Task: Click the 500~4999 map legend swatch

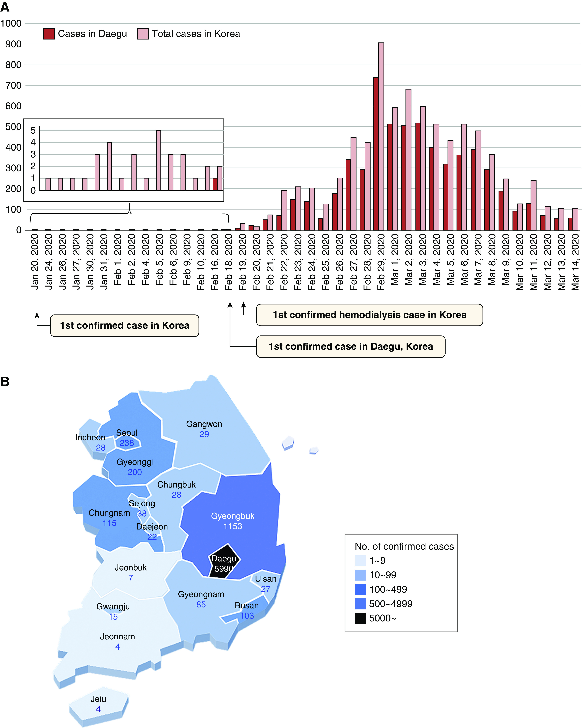Action: coord(360,604)
